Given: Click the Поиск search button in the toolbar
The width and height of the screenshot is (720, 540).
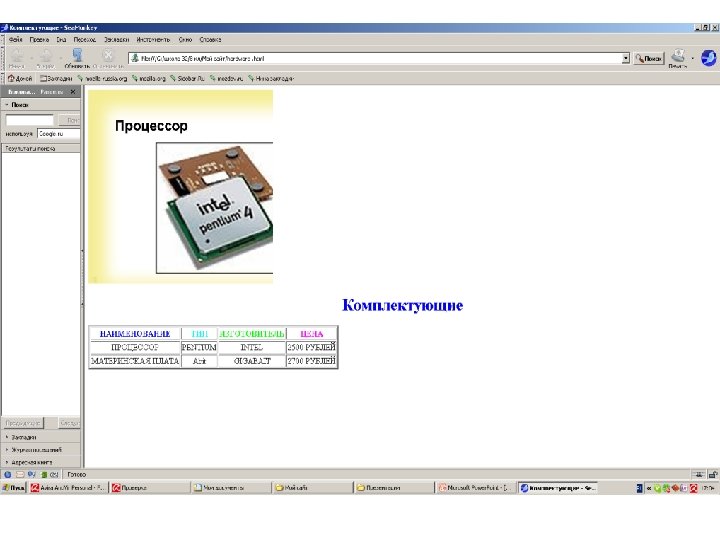Looking at the screenshot, I should tap(649, 58).
